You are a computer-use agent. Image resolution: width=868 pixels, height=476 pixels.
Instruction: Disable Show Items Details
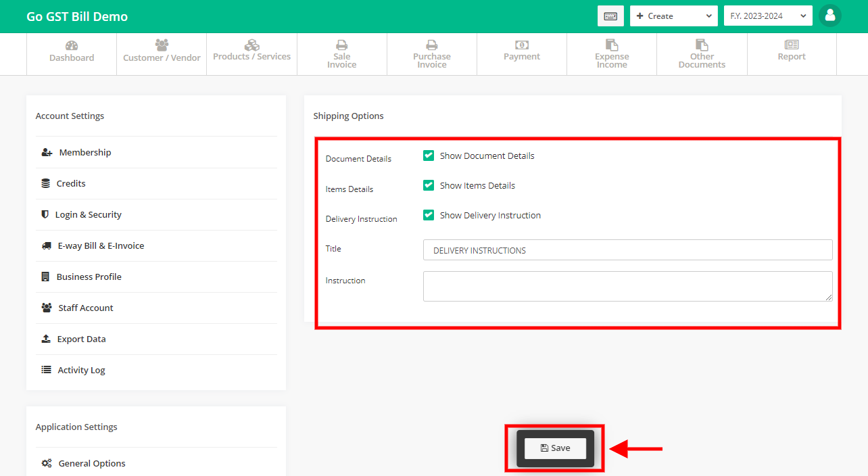428,185
